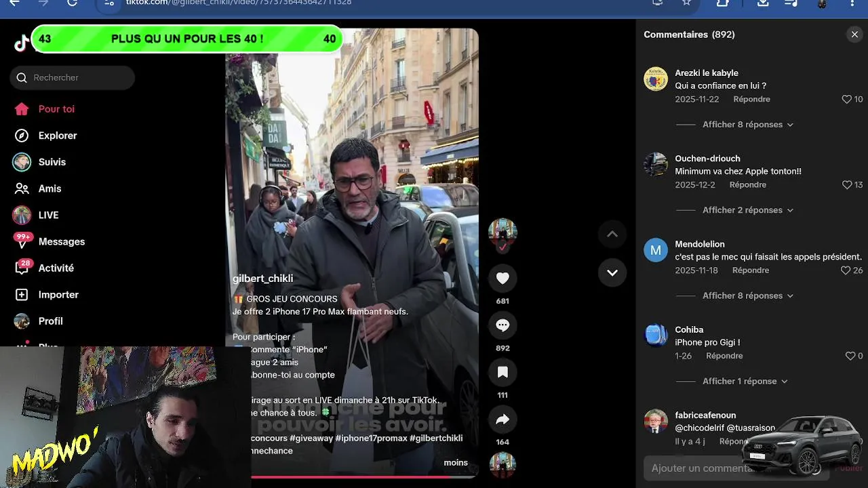Open the browser downloads icon

763,3
